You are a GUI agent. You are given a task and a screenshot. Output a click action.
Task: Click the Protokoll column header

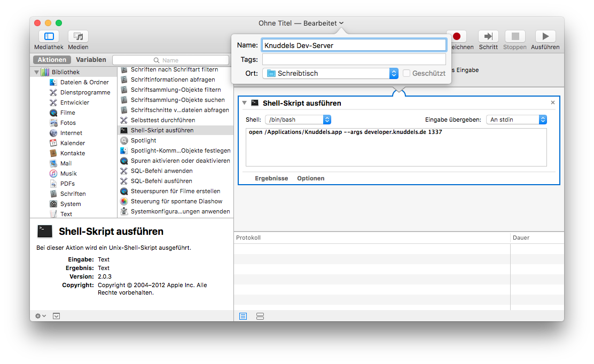coord(372,238)
